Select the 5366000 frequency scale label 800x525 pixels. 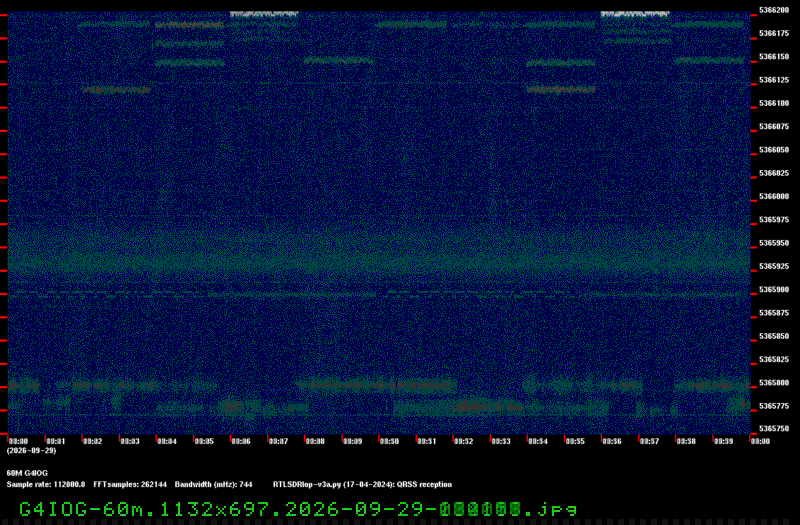click(x=774, y=196)
